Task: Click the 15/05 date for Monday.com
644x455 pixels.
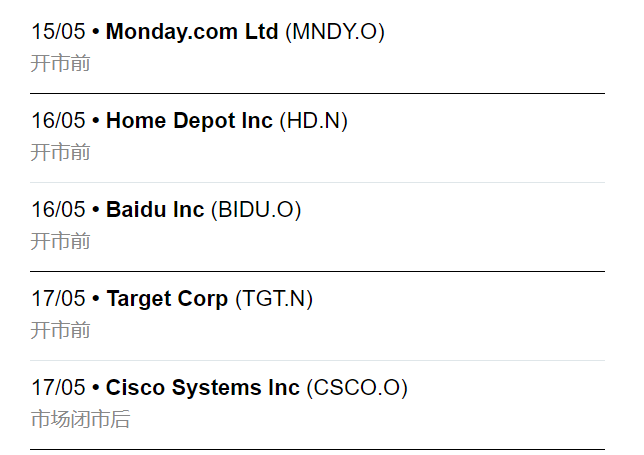Action: pos(58,32)
